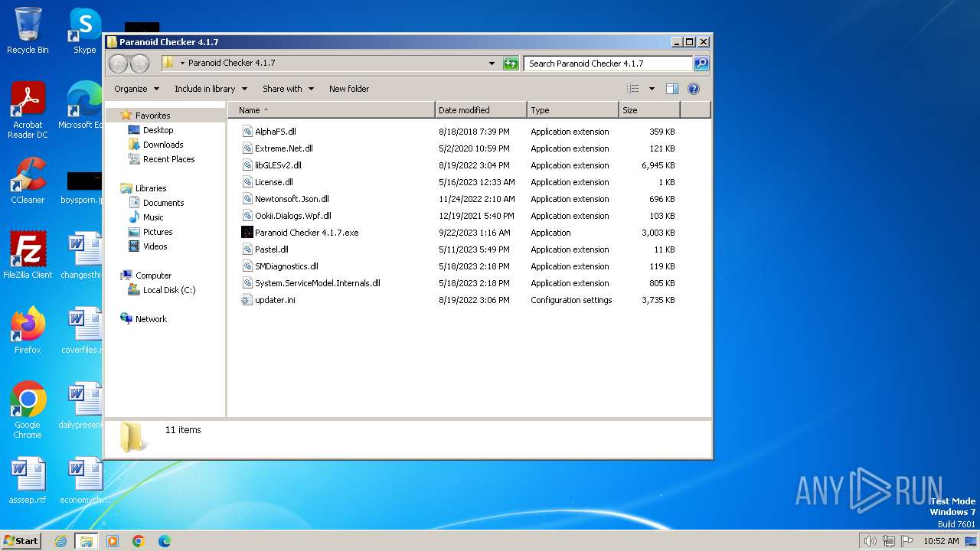Open Windows Media Player taskbar icon
Screen dimensions: 980x551
[x=113, y=541]
